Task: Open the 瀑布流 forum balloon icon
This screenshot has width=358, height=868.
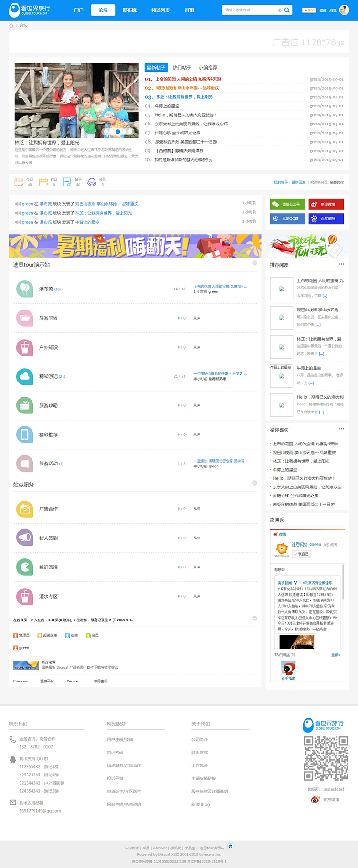Action: point(24,289)
